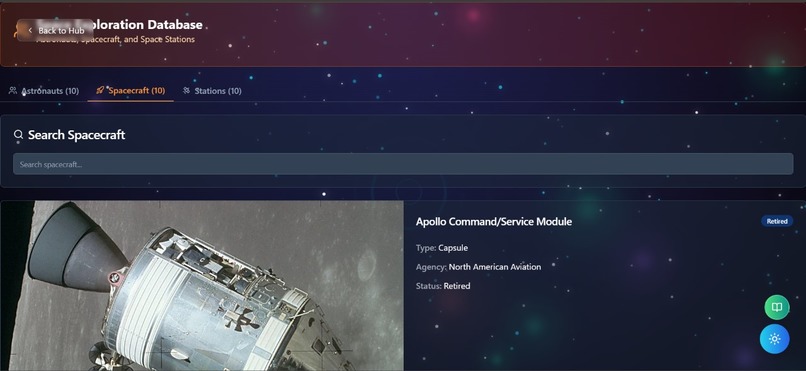Screen dimensions: 806x371
Task: Click the Search Spacecraft heading
Action: [x=77, y=135]
